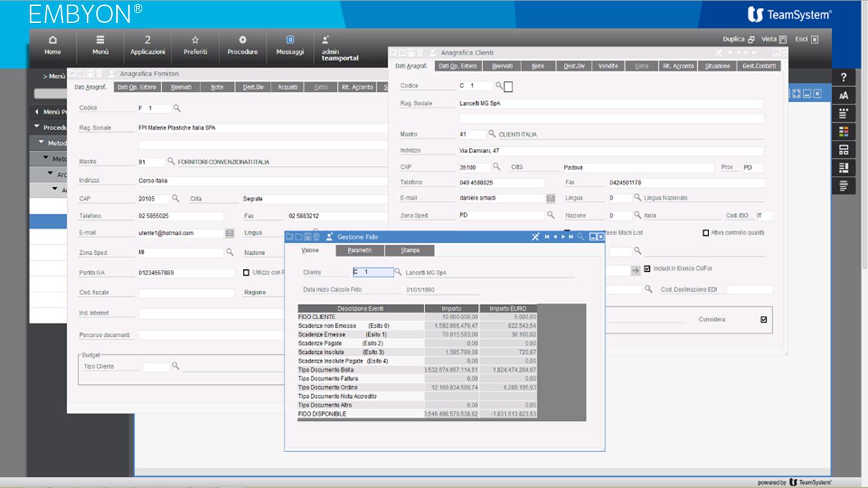Open Rit. Acconto tab in Anagrafica Fornitori
The image size is (868, 488).
(357, 87)
